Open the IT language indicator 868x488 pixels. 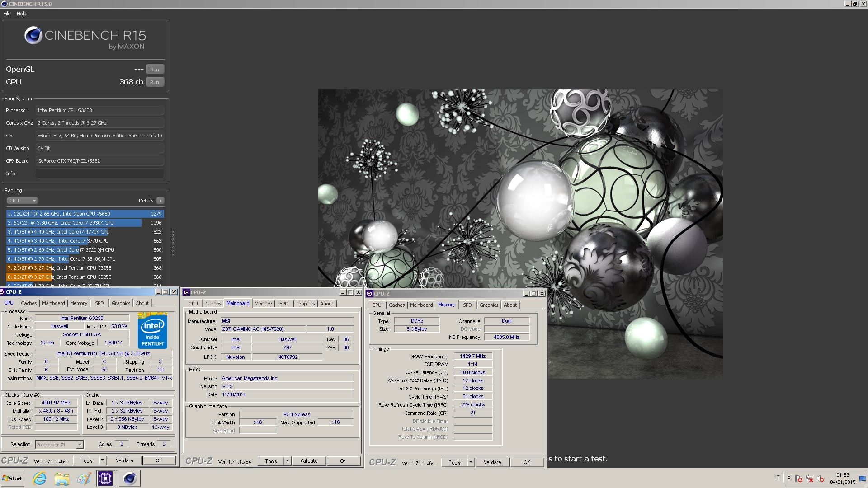pos(778,478)
